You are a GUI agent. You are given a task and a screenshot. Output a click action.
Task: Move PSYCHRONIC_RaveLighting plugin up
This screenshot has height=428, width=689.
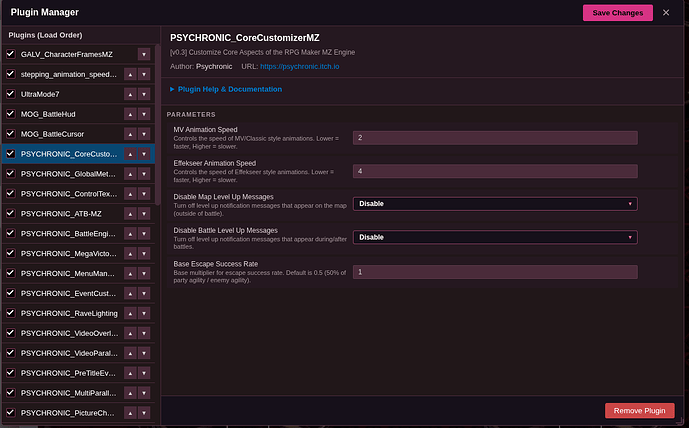tap(130, 313)
